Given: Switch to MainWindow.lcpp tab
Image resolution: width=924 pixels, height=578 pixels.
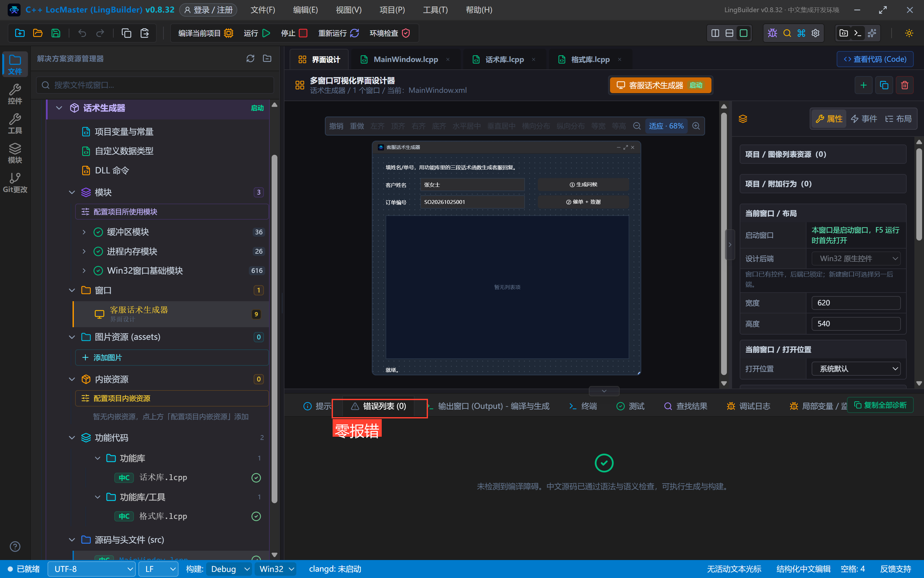Looking at the screenshot, I should 405,59.
